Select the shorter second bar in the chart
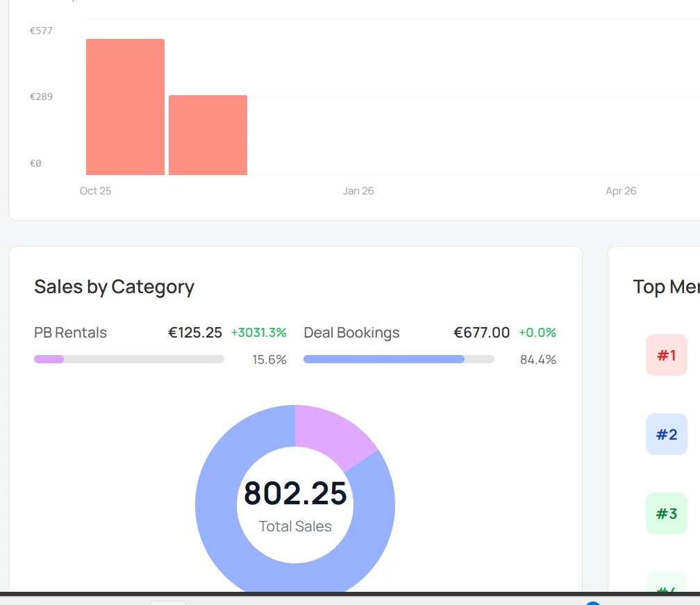700x605 pixels. (x=208, y=135)
